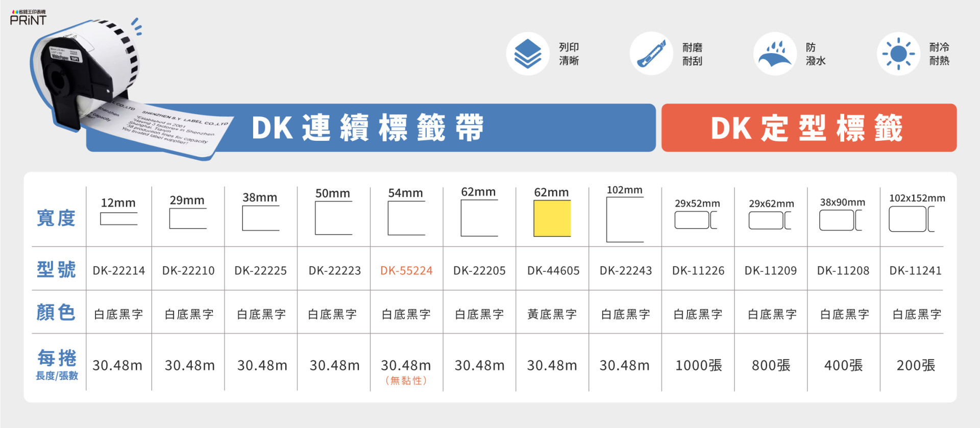This screenshot has height=428, width=980.
Task: Click the 102mm width label
Action: tap(625, 190)
